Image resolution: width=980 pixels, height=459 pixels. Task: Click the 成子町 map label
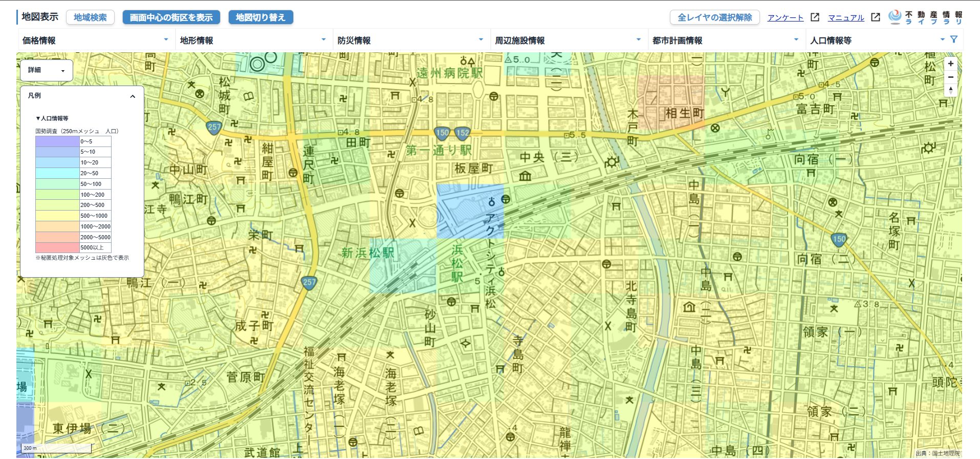pyautogui.click(x=254, y=326)
